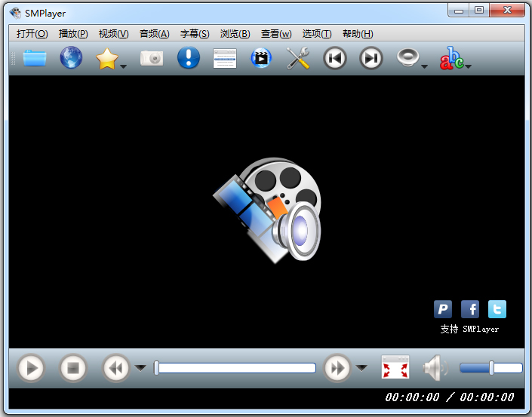Expand the fast forward dropdown arrow
Screen dimensions: 532x417
[361, 368]
